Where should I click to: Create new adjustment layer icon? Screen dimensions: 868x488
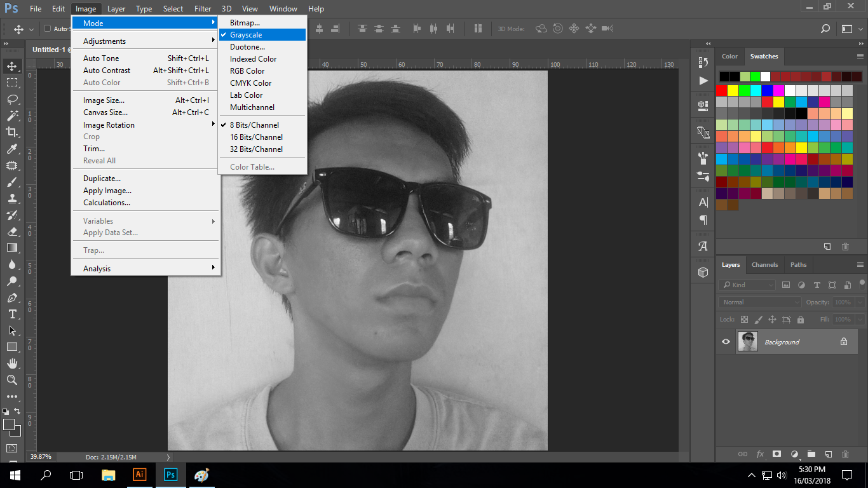[x=794, y=454]
